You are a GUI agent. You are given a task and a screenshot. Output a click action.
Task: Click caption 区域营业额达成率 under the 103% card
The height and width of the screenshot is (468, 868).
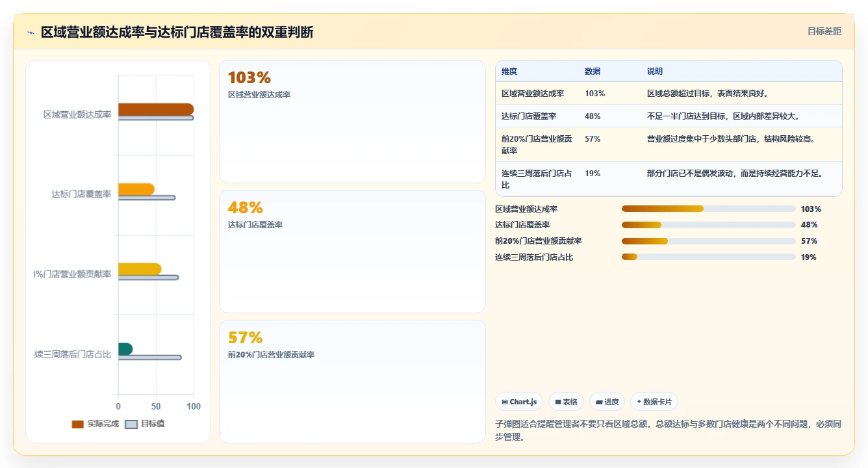click(259, 95)
